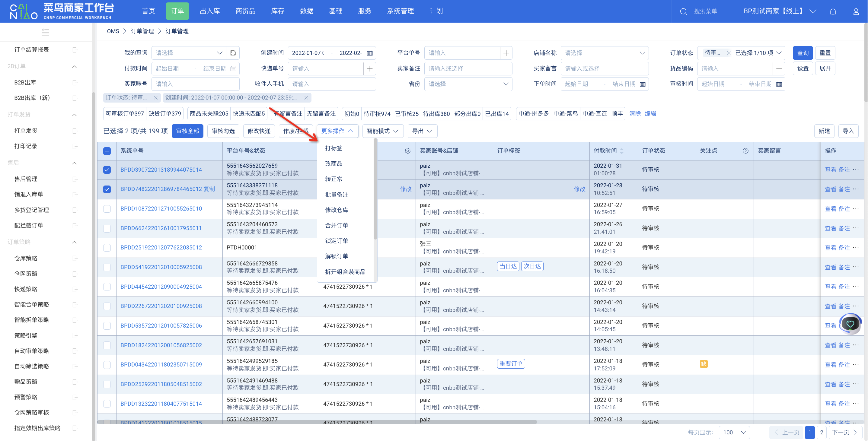The height and width of the screenshot is (441, 868).
Task: Check order BPDD541922012010005925008
Action: point(107,267)
